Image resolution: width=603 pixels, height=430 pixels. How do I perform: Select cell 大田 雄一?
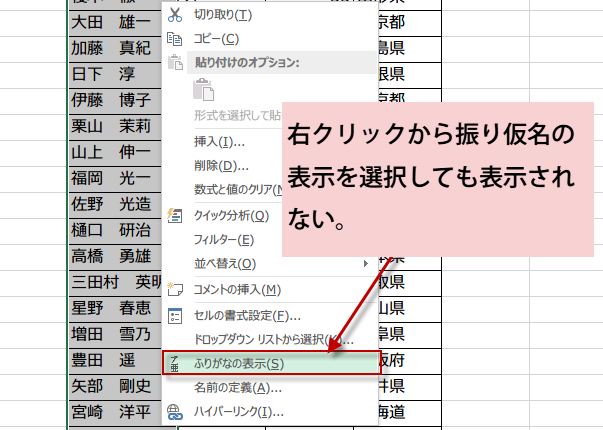115,23
